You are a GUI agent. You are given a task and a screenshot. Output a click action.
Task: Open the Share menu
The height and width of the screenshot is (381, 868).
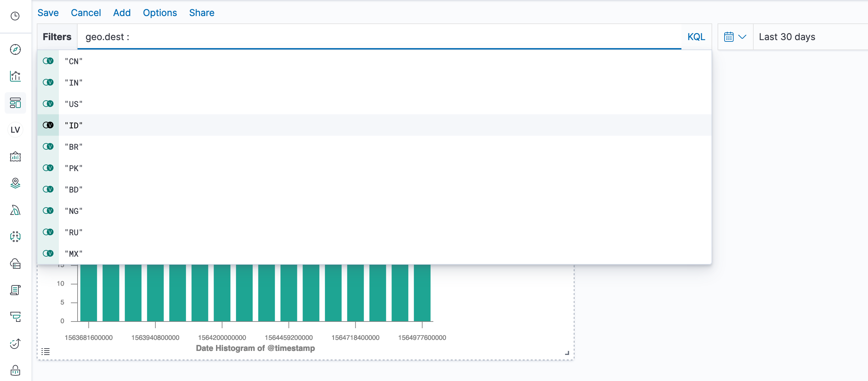(x=202, y=13)
